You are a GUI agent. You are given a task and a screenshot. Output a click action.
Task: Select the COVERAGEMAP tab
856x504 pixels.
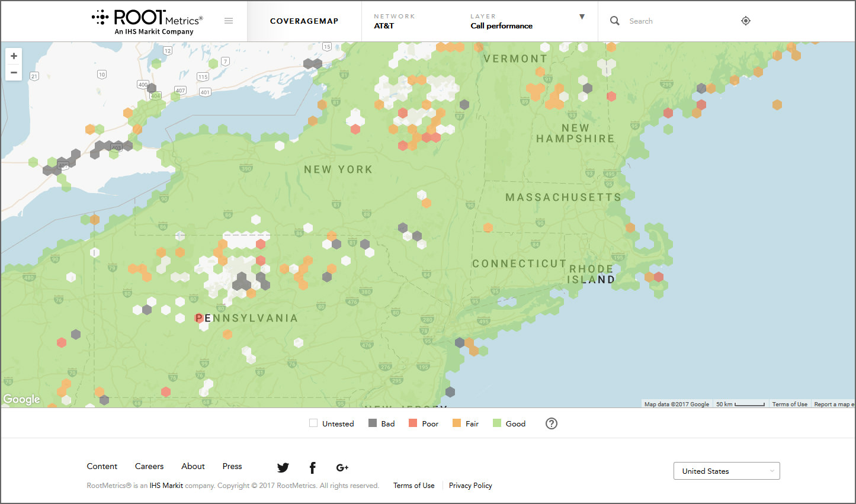[x=304, y=21]
